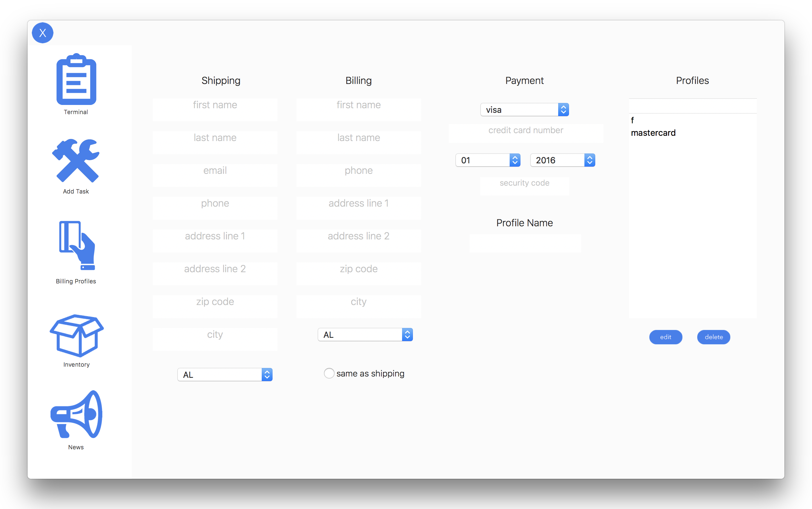Open the billing state AL dropdown
Image resolution: width=812 pixels, height=509 pixels.
(365, 335)
